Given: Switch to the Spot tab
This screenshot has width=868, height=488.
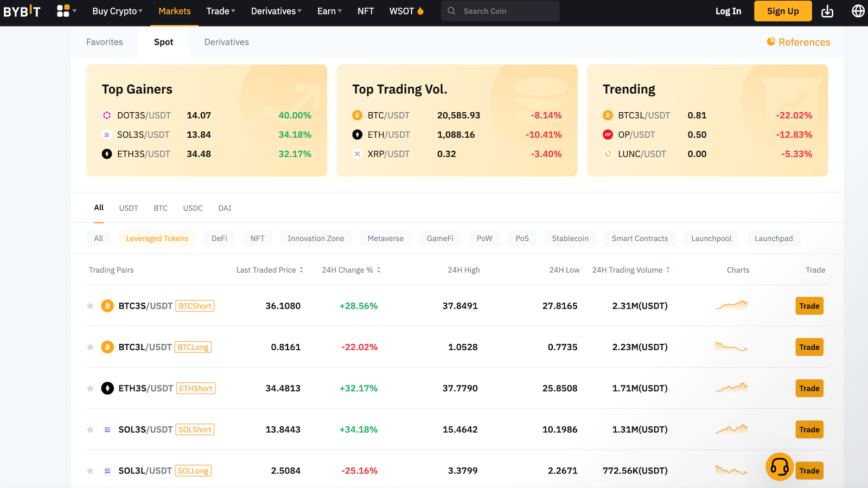Looking at the screenshot, I should pyautogui.click(x=164, y=42).
